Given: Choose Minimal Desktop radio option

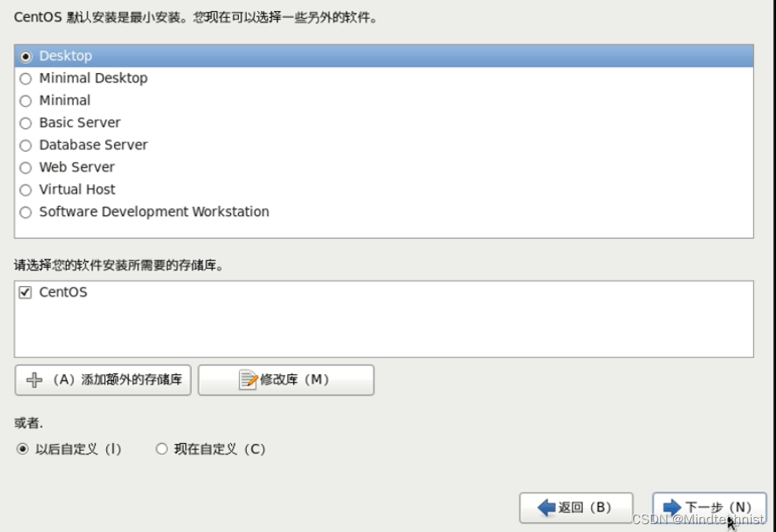Looking at the screenshot, I should [26, 79].
